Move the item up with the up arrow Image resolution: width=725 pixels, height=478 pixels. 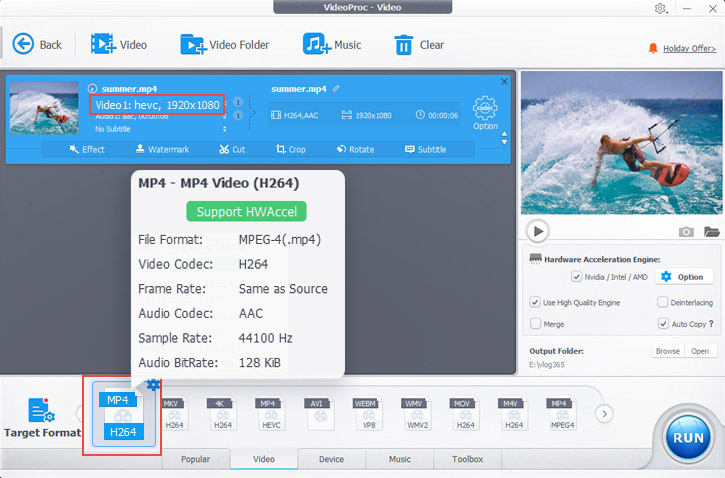tap(504, 134)
